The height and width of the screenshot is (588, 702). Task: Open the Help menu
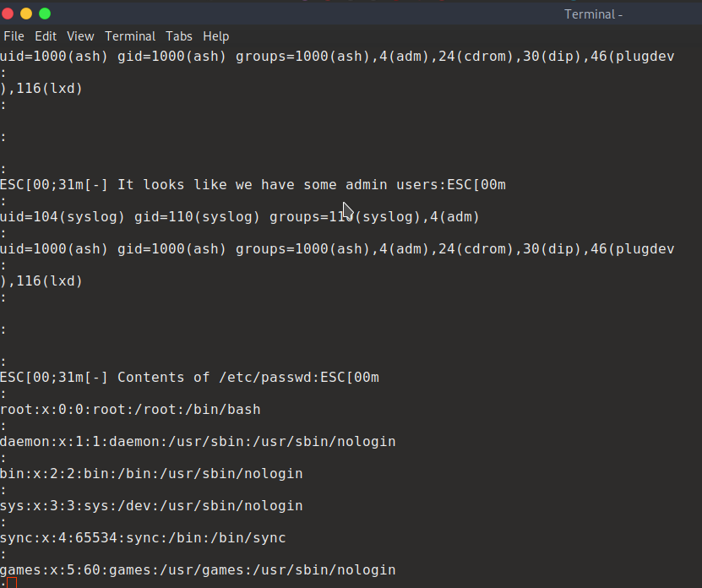216,36
